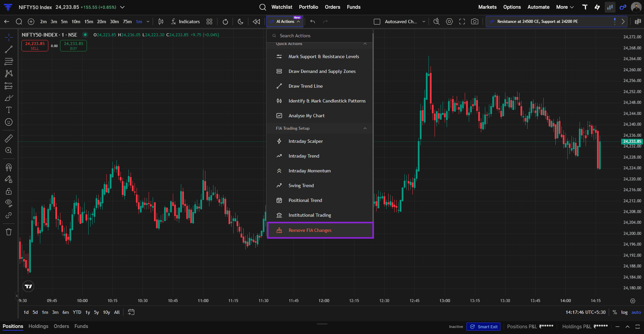644x334 pixels.
Task: Toggle auto scale on price axis
Action: 636,312
